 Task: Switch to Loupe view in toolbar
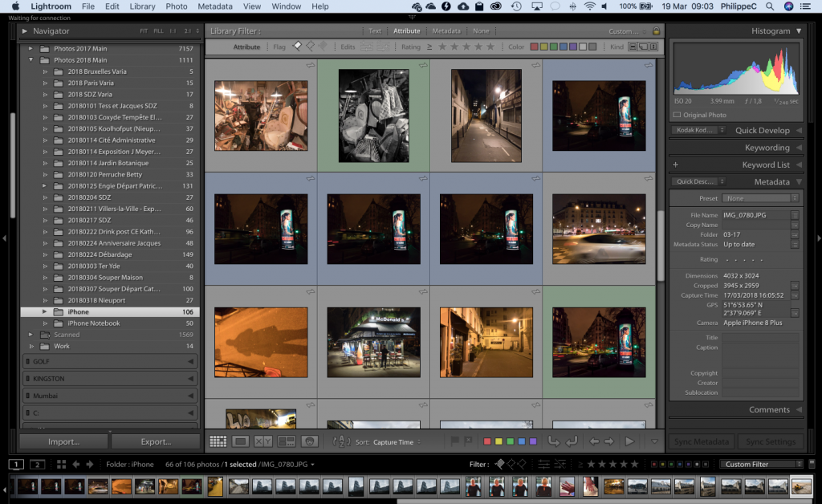(241, 441)
